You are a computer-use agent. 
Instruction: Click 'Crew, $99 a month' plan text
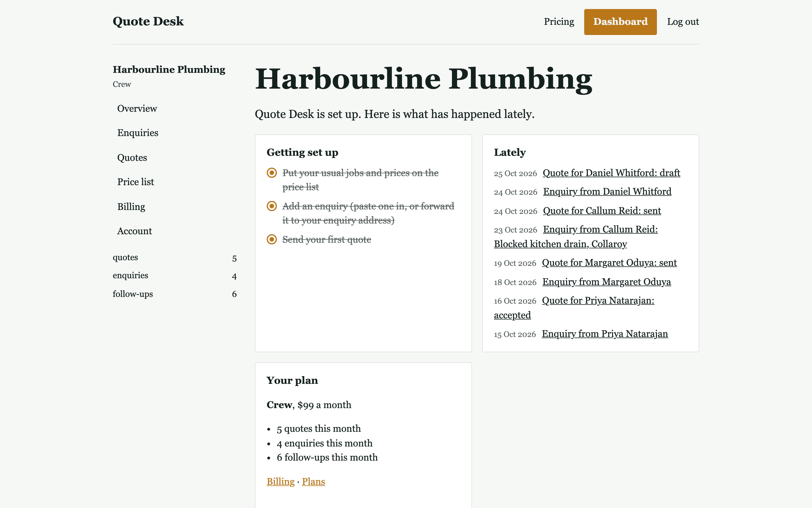pos(309,405)
